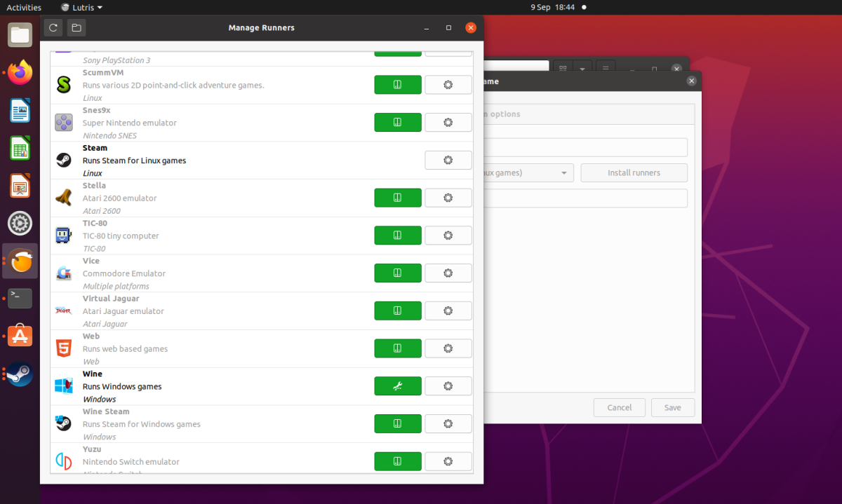
Task: Open TIC-80 configuration gear
Action: click(x=448, y=236)
